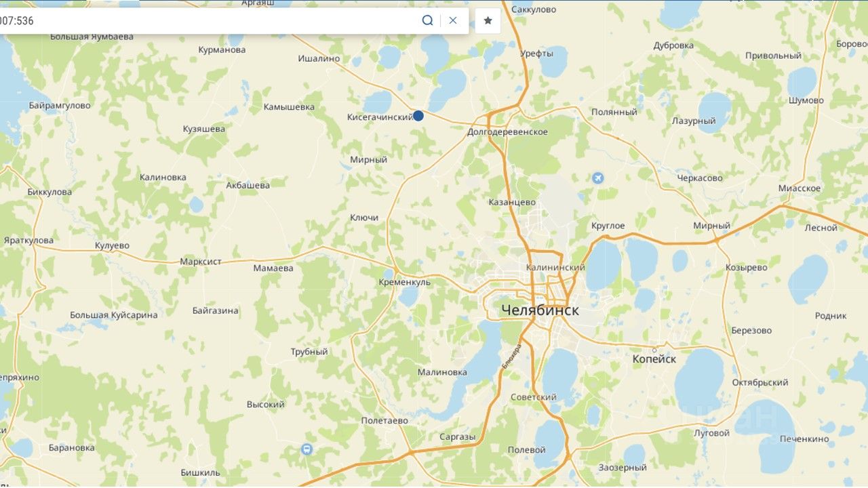This screenshot has width=868, height=488.
Task: Click the Большая Куйсарина label
Action: pyautogui.click(x=114, y=315)
